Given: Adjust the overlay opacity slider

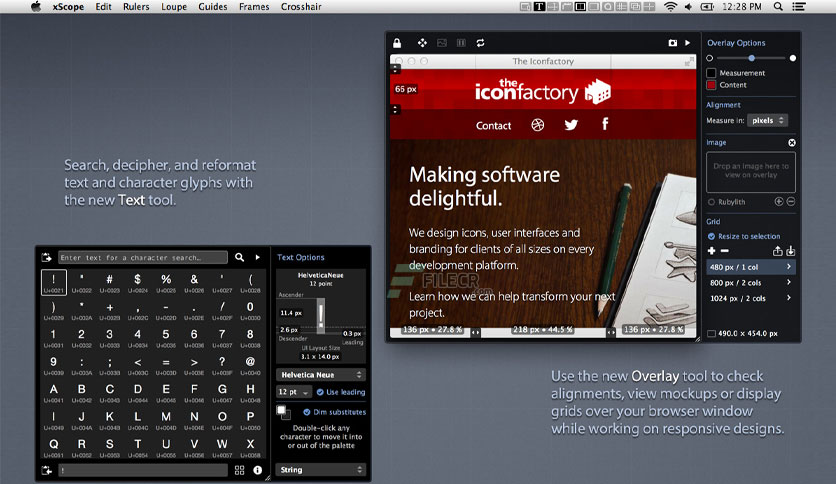Looking at the screenshot, I should pyautogui.click(x=751, y=58).
